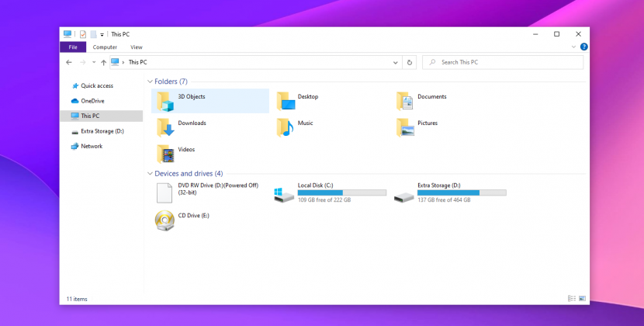Click the This PC monitor icon in sidebar
This screenshot has height=326, width=644.
[74, 116]
